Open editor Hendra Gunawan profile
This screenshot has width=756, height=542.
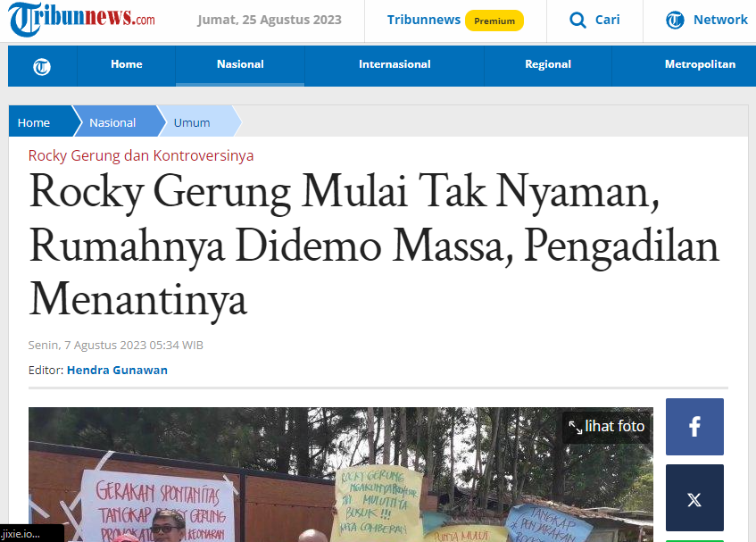pos(117,370)
